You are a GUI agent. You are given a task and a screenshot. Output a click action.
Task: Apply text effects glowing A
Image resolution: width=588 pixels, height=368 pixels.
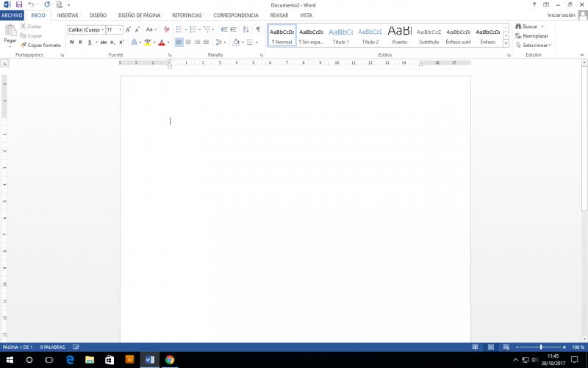(135, 42)
